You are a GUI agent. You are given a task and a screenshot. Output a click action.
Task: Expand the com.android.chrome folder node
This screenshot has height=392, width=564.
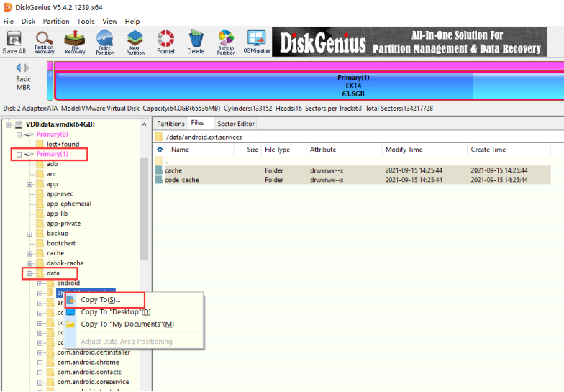click(40, 363)
